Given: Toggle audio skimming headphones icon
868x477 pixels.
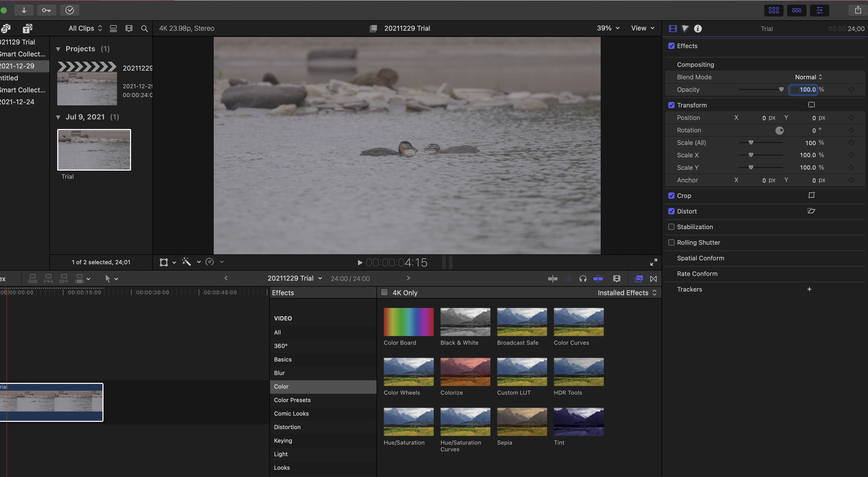Looking at the screenshot, I should 582,279.
